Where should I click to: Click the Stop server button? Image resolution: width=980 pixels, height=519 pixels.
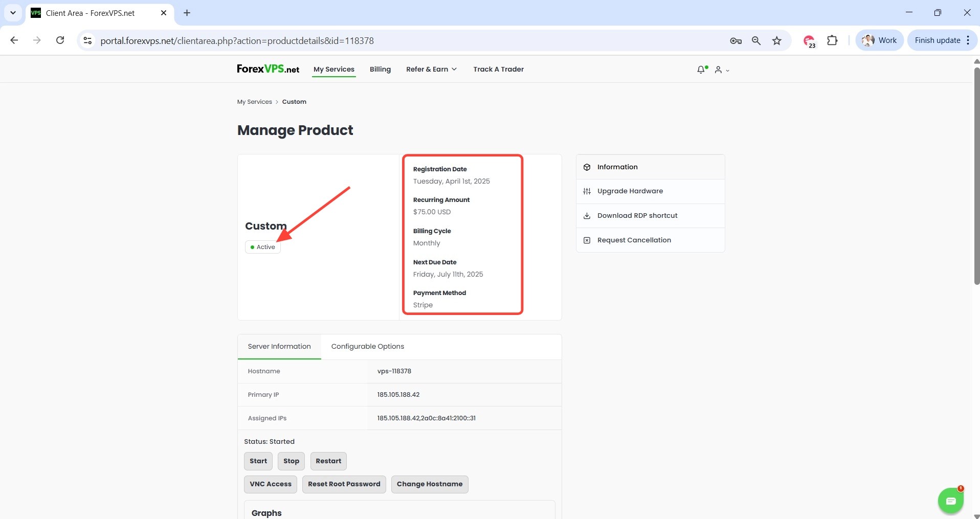pyautogui.click(x=291, y=461)
